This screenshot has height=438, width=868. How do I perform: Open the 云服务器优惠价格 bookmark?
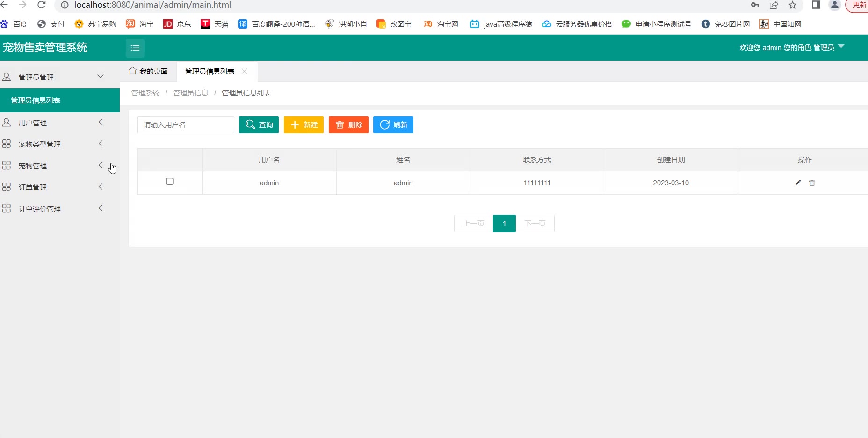[577, 24]
